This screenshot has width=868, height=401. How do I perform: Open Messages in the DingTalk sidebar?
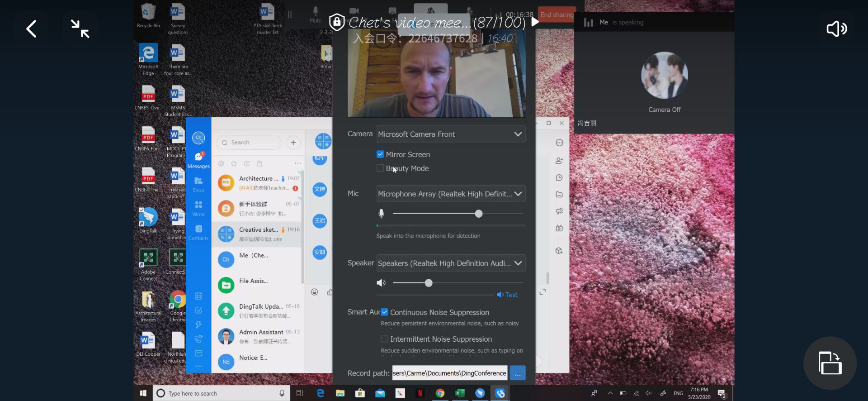tap(198, 160)
